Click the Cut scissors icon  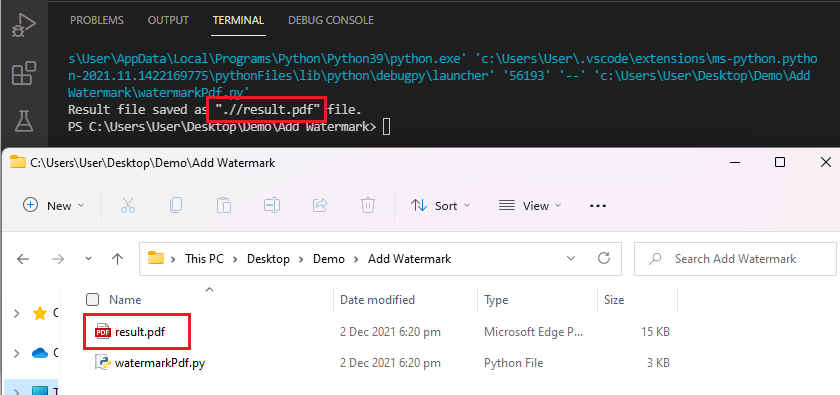tap(128, 205)
